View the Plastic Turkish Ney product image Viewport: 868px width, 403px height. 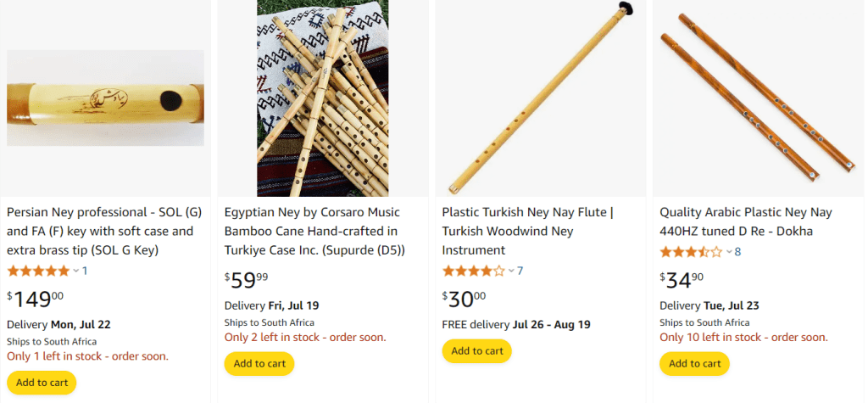(540, 98)
